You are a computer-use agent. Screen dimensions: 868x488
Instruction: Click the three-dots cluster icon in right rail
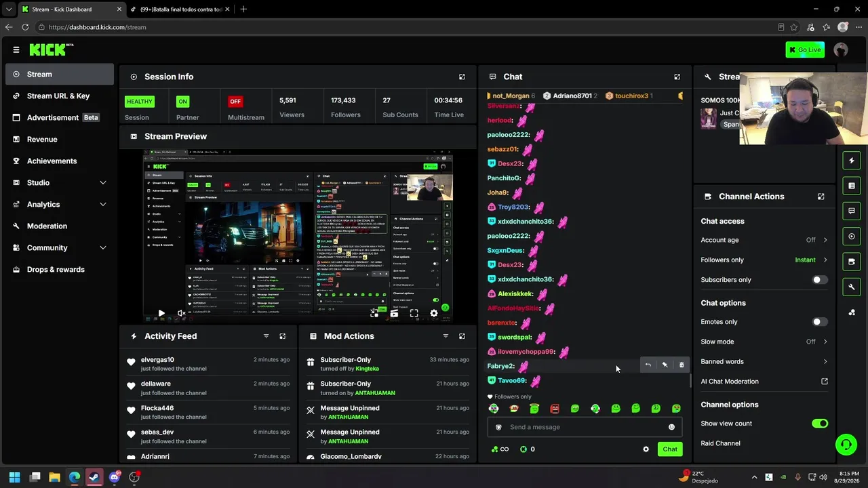pos(852,312)
